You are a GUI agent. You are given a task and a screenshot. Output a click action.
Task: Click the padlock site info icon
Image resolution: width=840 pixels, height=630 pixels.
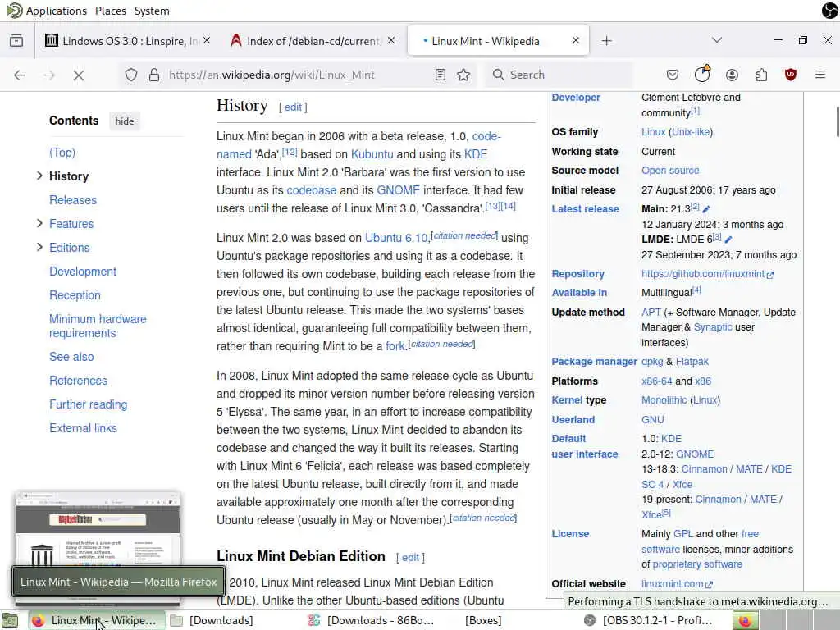[154, 75]
